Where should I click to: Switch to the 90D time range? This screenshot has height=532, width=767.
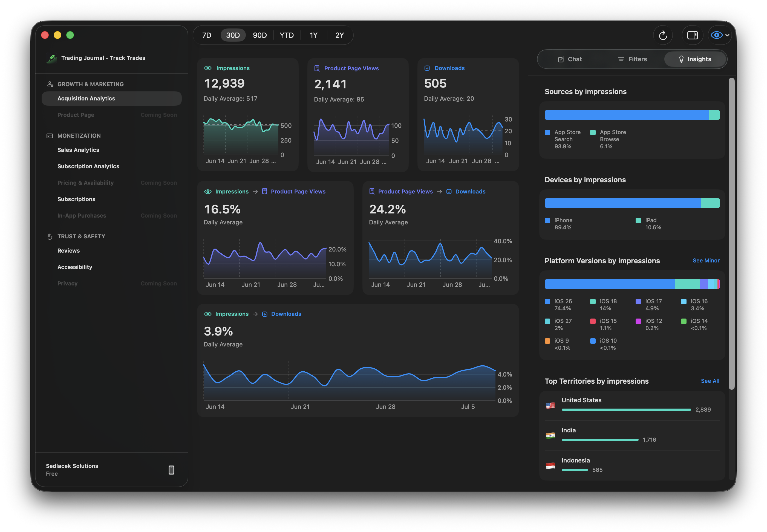pyautogui.click(x=260, y=35)
